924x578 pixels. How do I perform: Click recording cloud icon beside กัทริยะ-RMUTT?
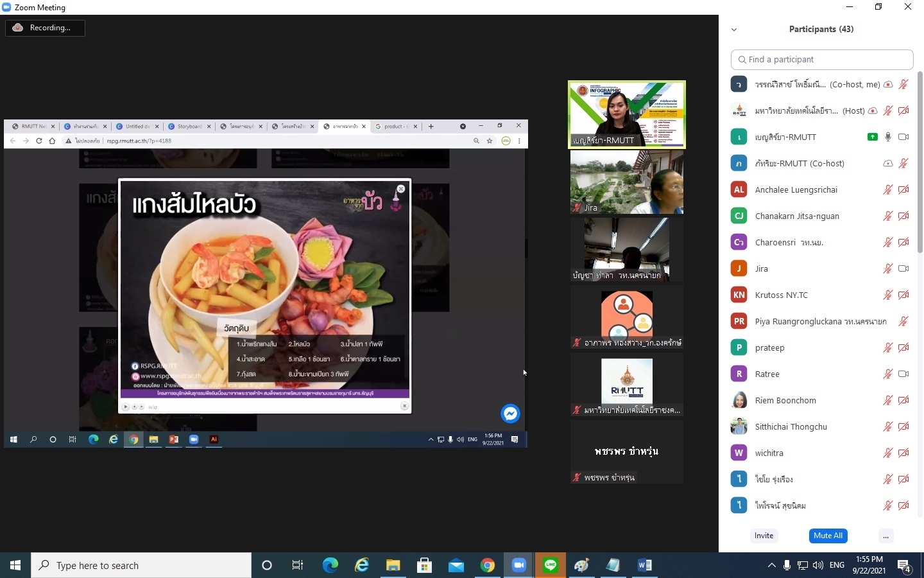click(888, 163)
